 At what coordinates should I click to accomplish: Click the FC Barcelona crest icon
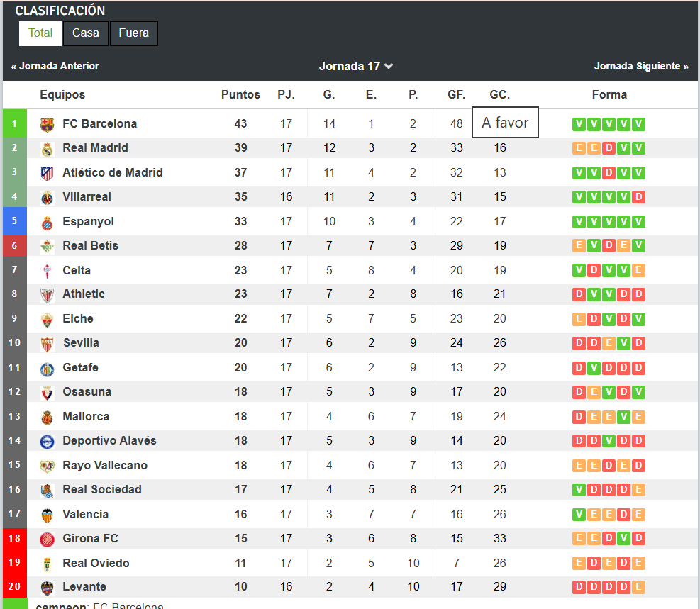coord(47,125)
